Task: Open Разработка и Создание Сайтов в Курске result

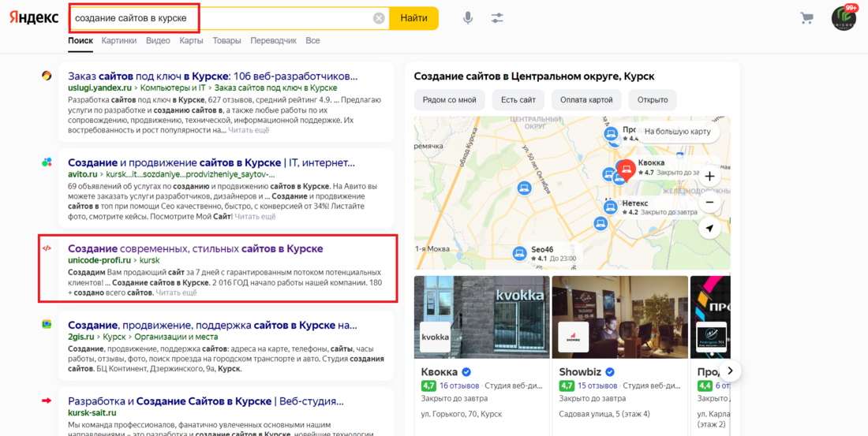Action: (x=206, y=401)
